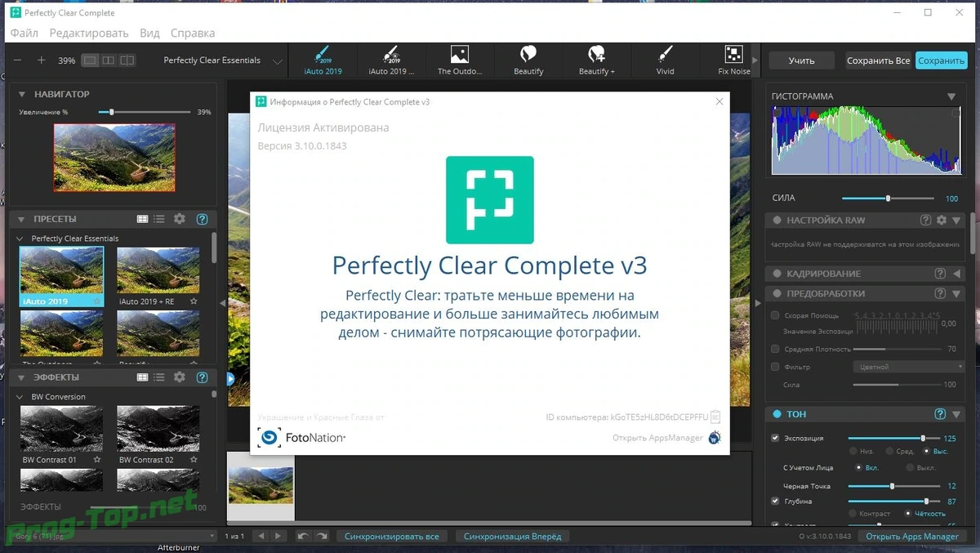Screen dimensions: 980x553
Task: Open the Справка menu
Action: point(193,33)
